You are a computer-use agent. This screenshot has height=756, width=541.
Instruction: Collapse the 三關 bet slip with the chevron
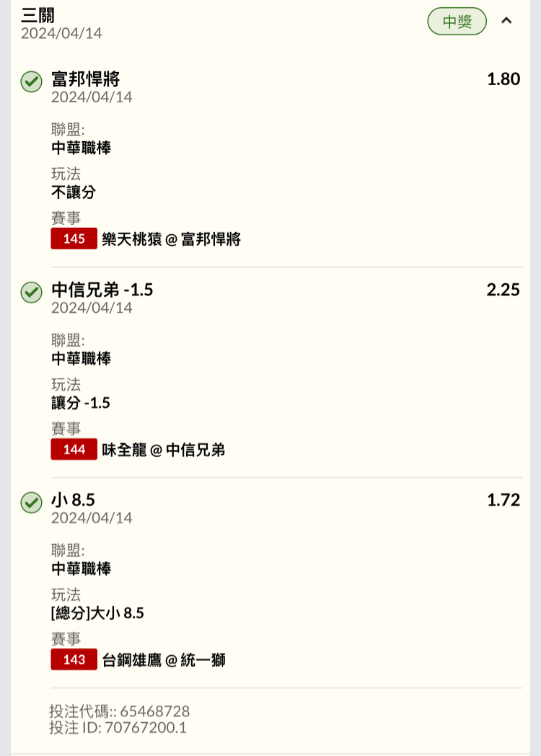pos(506,21)
